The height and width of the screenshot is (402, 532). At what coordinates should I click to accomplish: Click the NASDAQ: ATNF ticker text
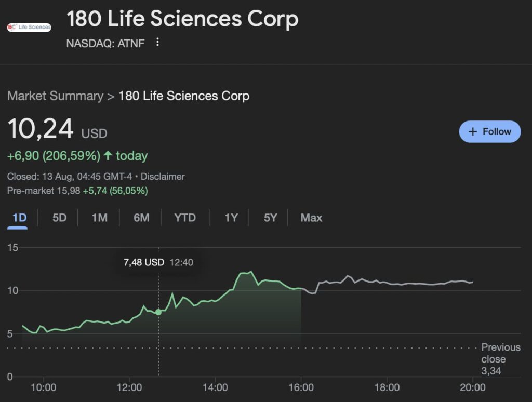(x=105, y=44)
